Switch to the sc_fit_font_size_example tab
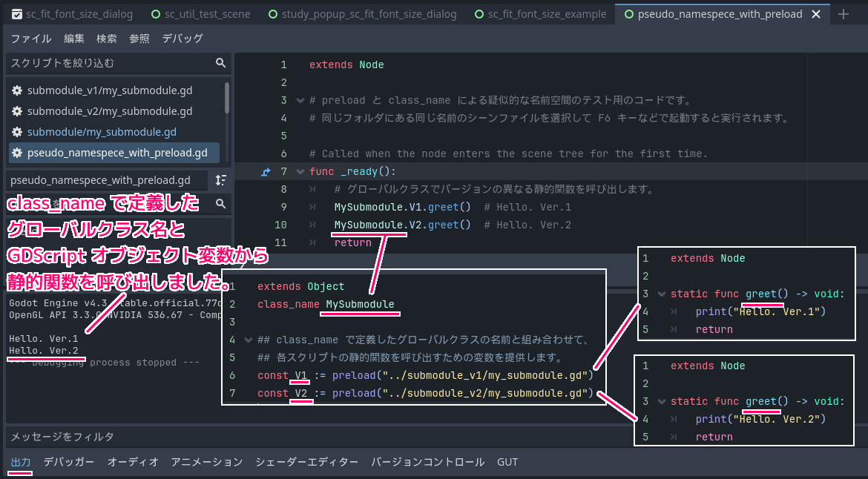 click(x=543, y=14)
